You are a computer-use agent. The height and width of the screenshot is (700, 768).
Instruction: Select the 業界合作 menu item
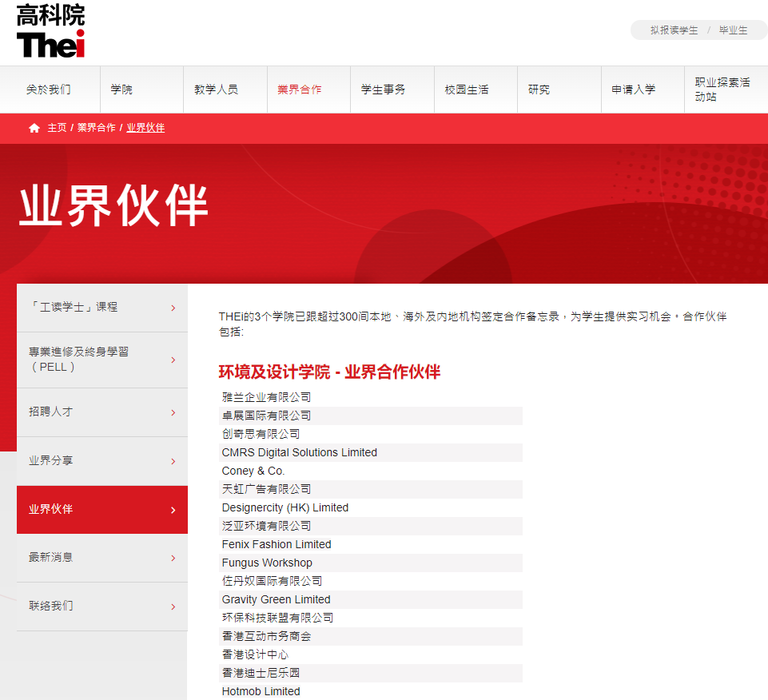[309, 89]
